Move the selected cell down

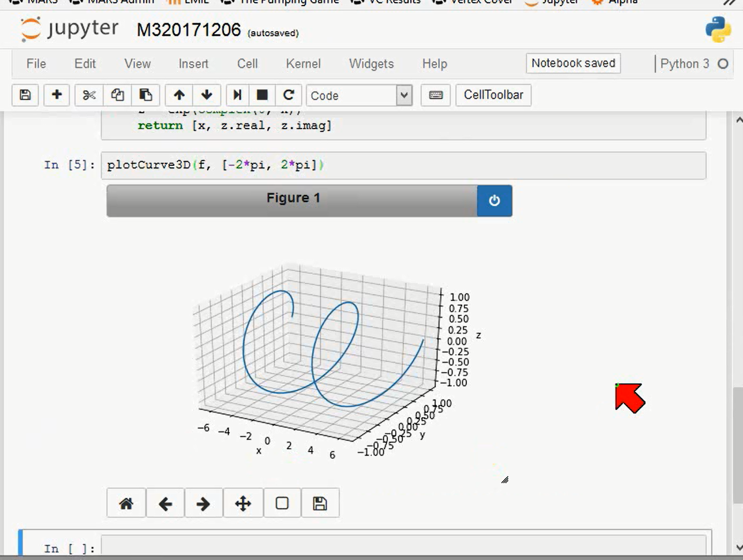[206, 95]
